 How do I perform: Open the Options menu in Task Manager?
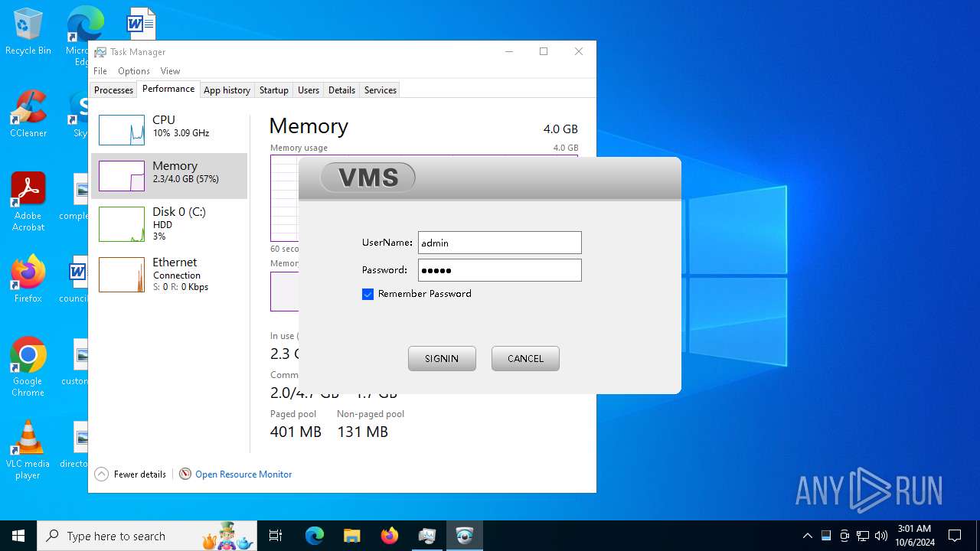134,71
